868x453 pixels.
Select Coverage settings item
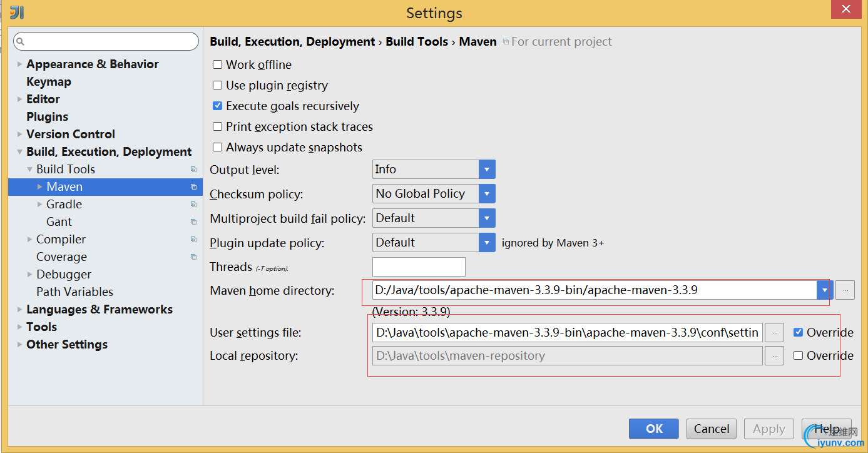point(61,257)
